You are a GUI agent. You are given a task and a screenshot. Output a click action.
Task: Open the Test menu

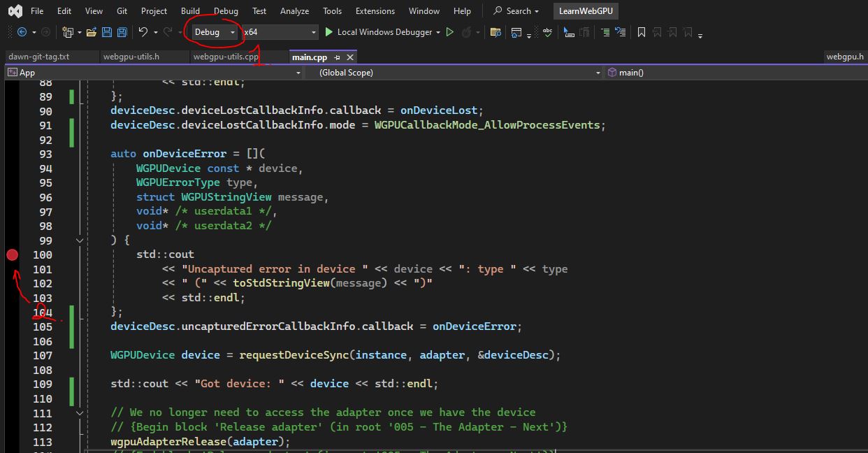(259, 11)
